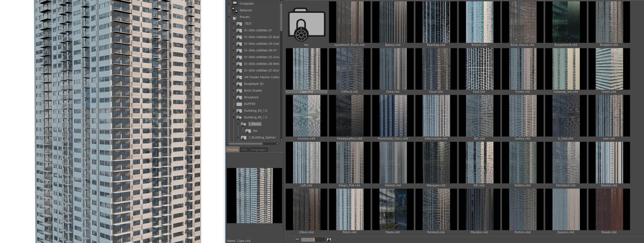Select the Marquee.c4d thumbnail
The image size is (644, 243).
[x=436, y=163]
